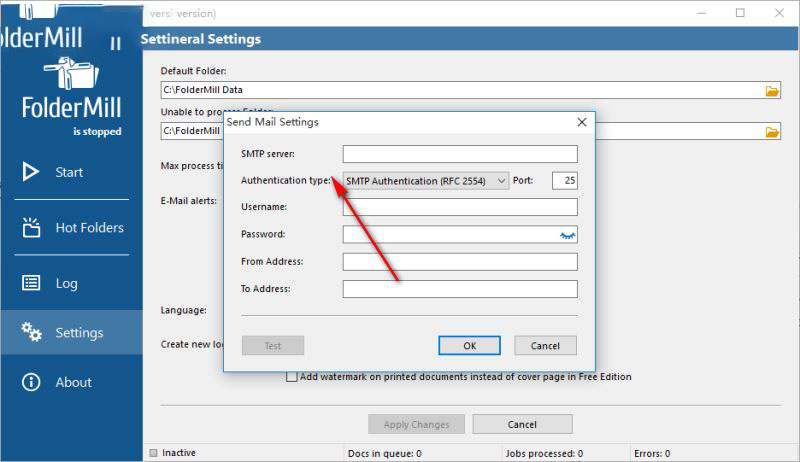Viewport: 800px width, 462px height.
Task: Cancel the Send Mail Settings dialog
Action: [x=545, y=345]
